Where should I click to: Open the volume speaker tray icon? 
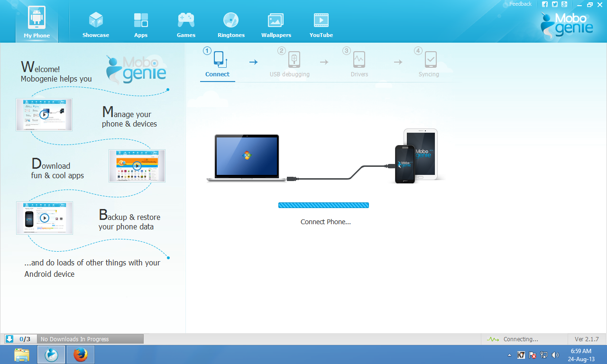pyautogui.click(x=555, y=355)
